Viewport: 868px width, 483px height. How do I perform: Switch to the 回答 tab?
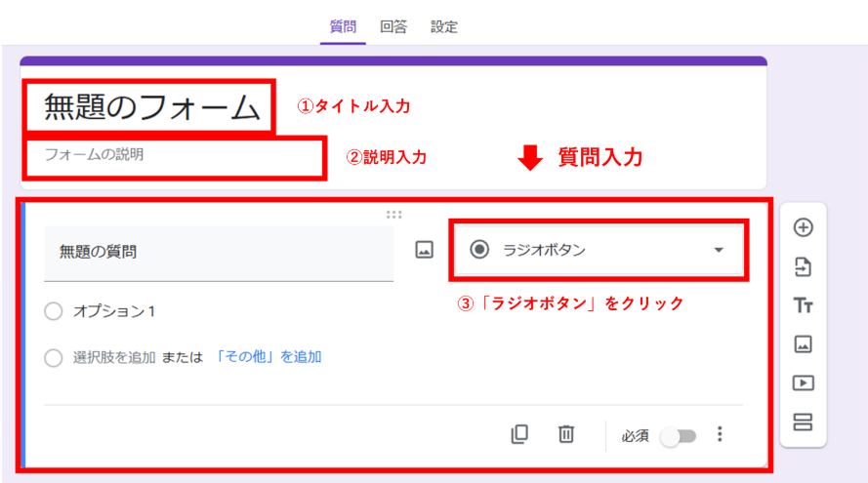pyautogui.click(x=393, y=27)
